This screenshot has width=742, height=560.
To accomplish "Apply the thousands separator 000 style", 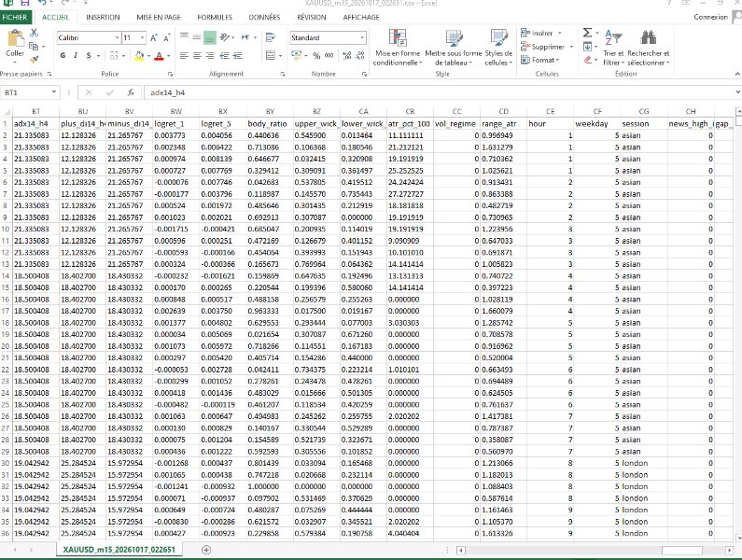I will tap(329, 56).
